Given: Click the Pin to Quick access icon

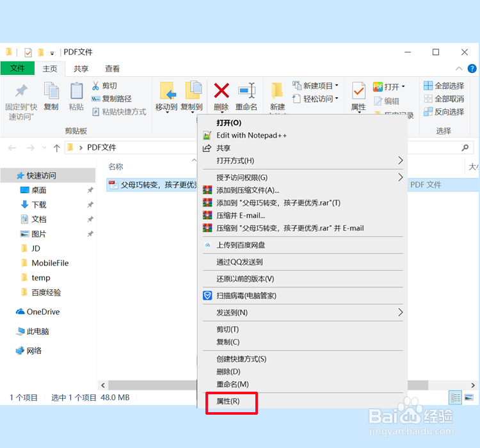Looking at the screenshot, I should [x=21, y=91].
